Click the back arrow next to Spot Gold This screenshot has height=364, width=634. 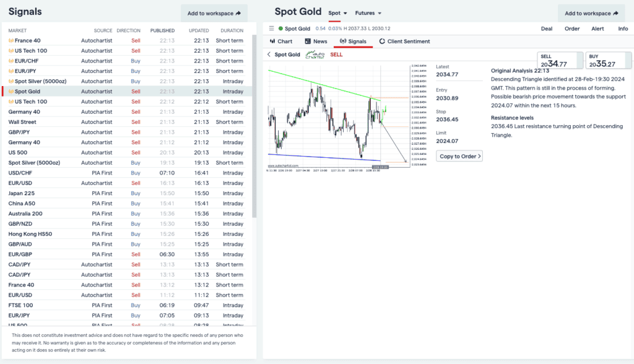click(269, 54)
